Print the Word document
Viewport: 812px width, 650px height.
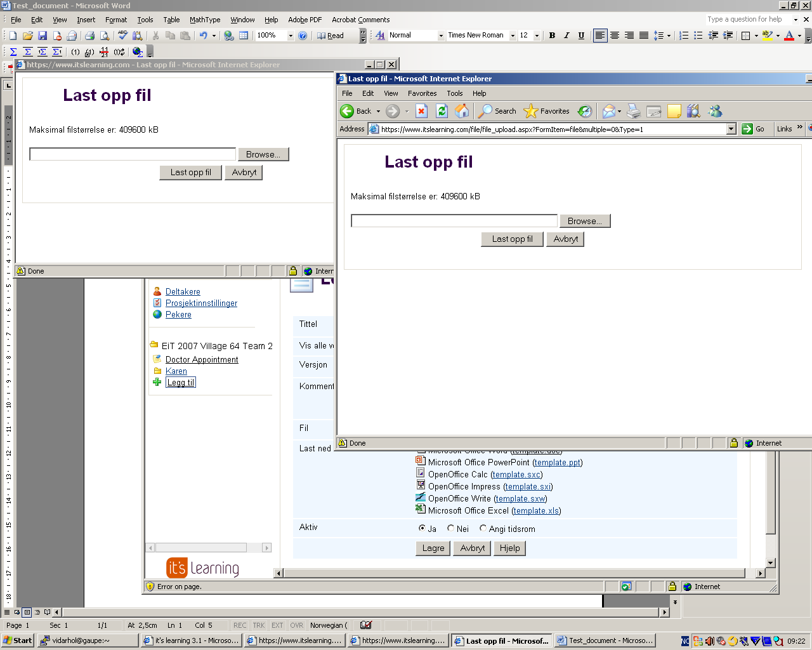89,36
